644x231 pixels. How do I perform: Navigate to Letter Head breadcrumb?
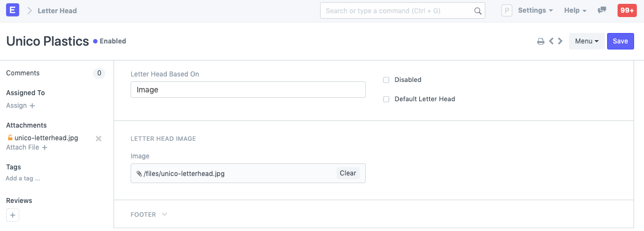click(57, 10)
